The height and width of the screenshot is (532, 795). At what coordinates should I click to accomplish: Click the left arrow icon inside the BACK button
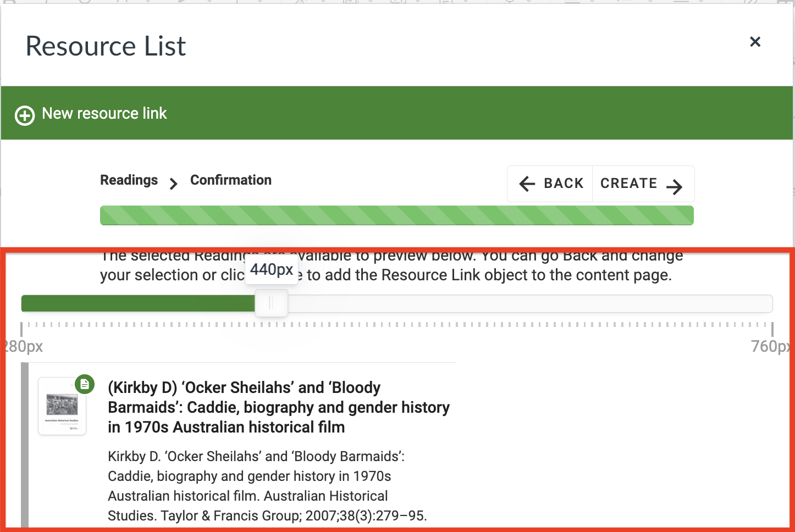pos(527,184)
